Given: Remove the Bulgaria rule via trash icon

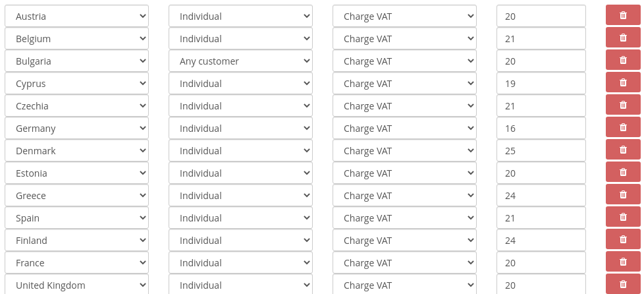Looking at the screenshot, I should (623, 61).
